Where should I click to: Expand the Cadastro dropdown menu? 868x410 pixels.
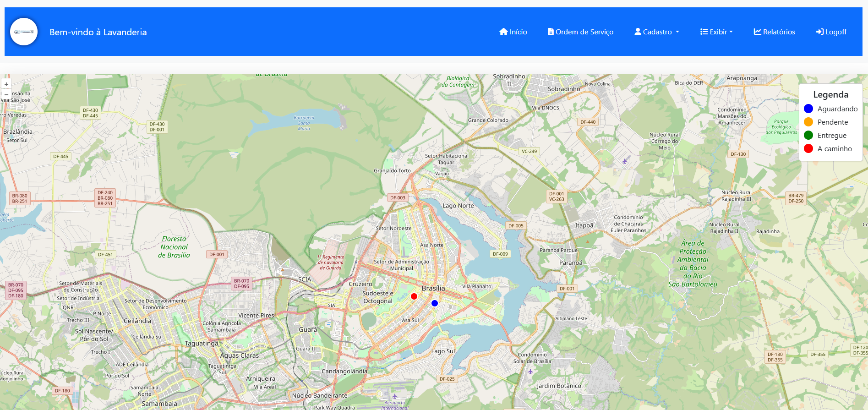[657, 32]
